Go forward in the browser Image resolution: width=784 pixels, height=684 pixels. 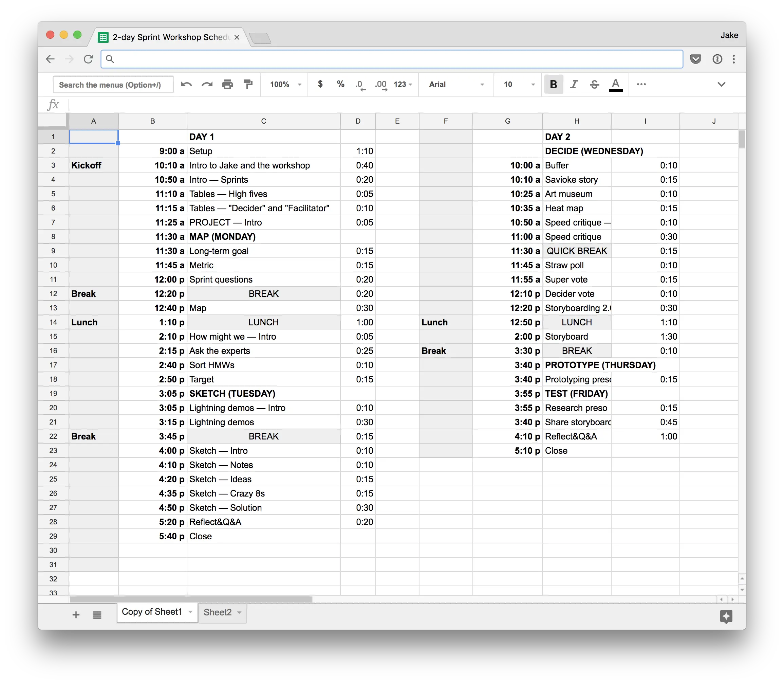click(x=69, y=59)
